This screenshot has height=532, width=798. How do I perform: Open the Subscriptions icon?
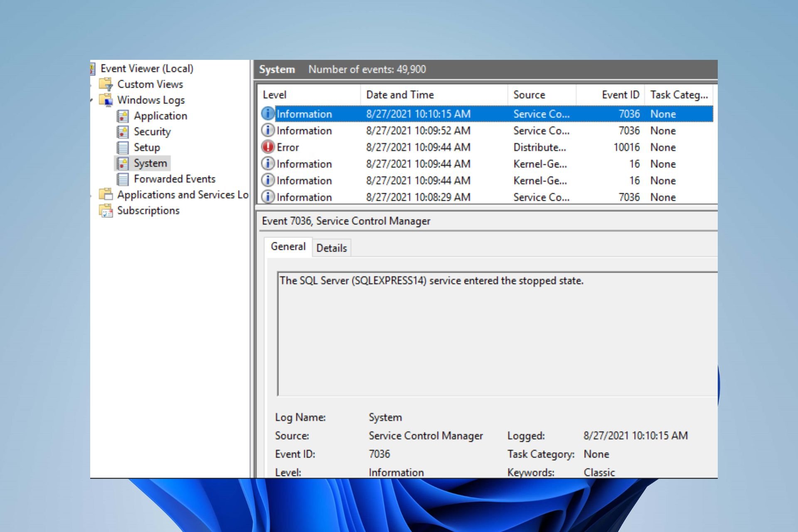(x=106, y=211)
